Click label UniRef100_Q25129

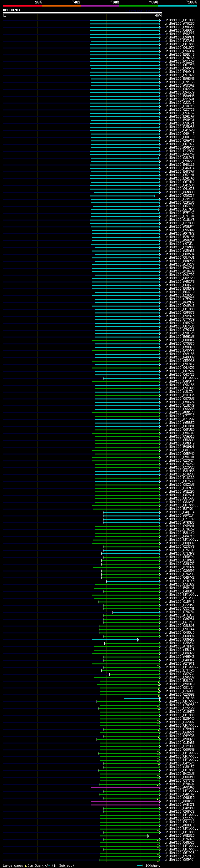[x=179, y=708]
